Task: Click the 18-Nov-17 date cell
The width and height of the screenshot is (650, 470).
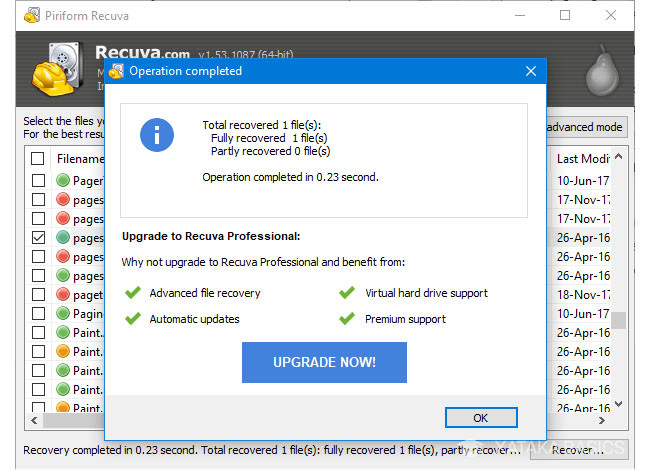Action: [583, 295]
